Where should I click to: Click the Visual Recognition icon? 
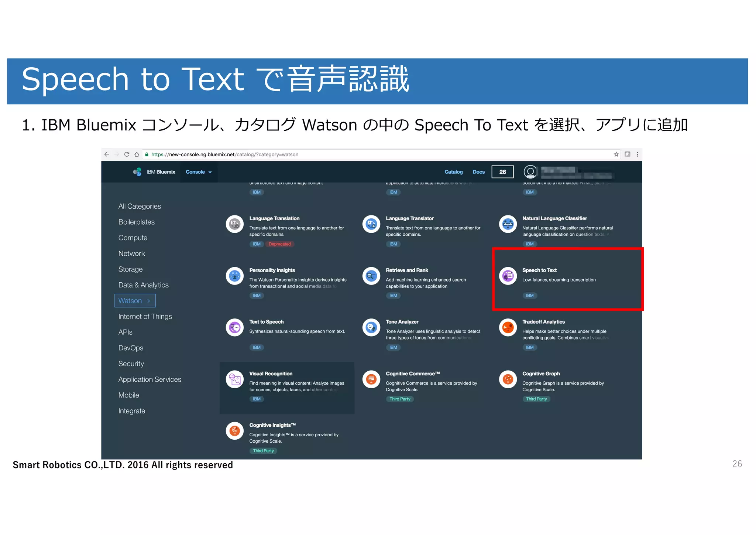(x=235, y=379)
